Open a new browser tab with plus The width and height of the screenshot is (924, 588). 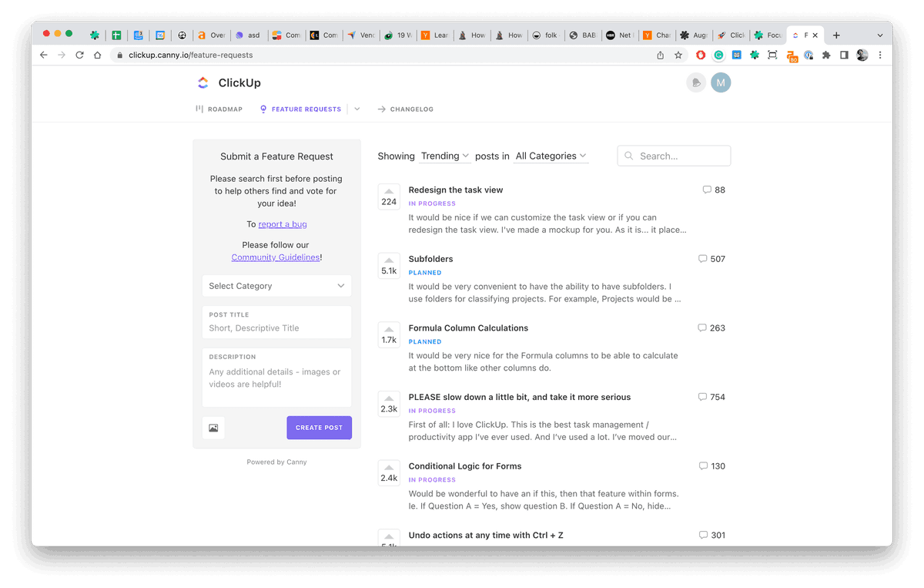tap(836, 35)
